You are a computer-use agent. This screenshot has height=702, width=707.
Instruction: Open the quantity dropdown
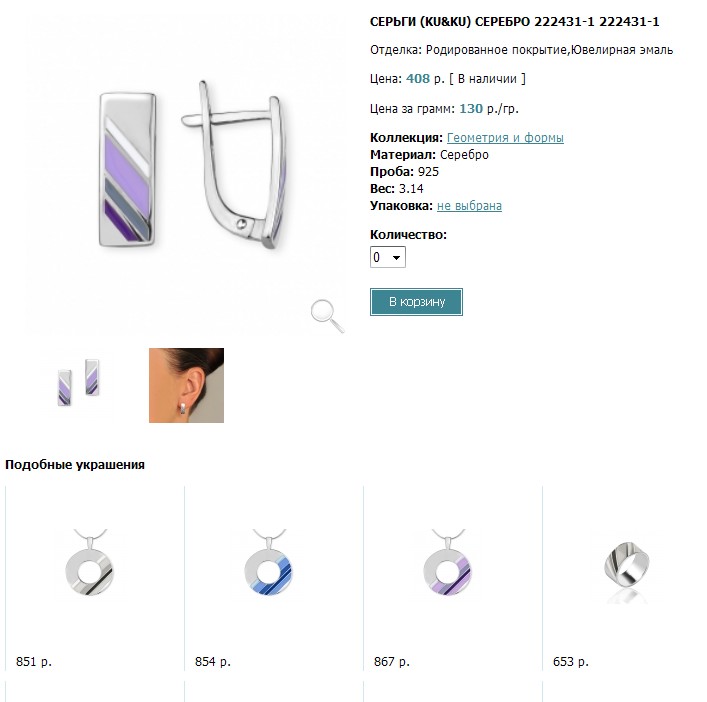coord(388,257)
